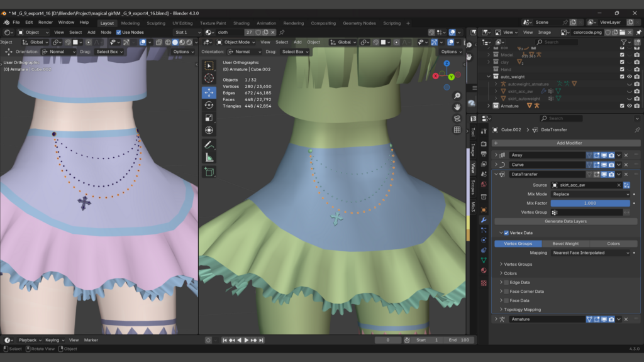Switch to the Sculpting workspace tab

(x=155, y=23)
